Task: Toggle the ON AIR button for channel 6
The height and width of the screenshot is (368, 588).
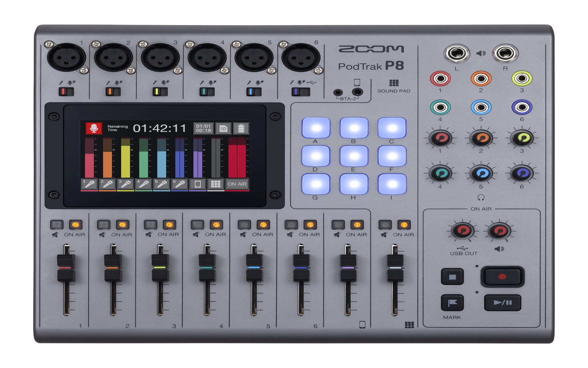Action: (310, 225)
